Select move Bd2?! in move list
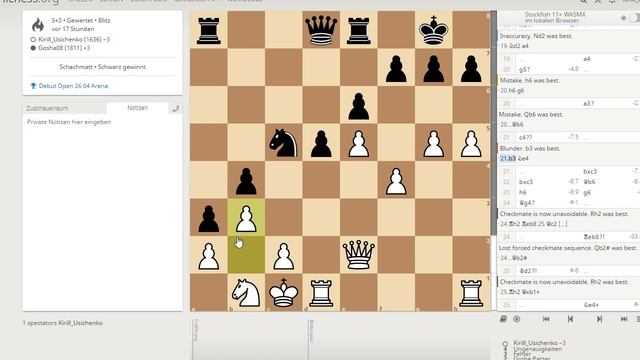 click(528, 271)
